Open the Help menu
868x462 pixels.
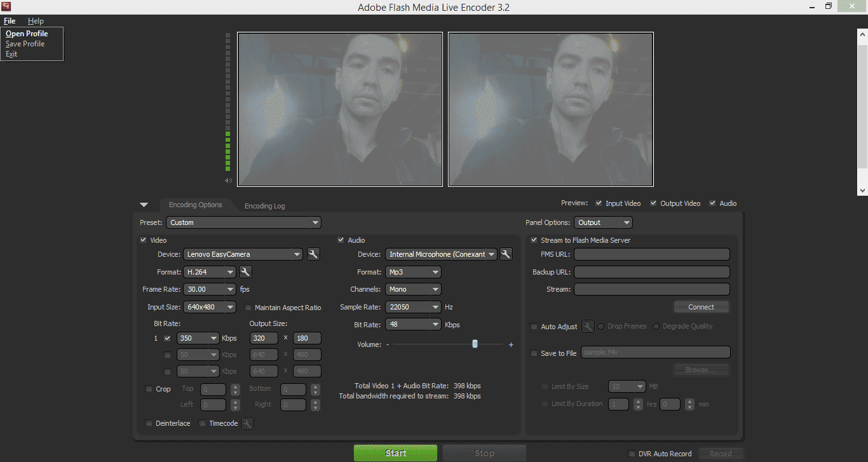[x=36, y=21]
